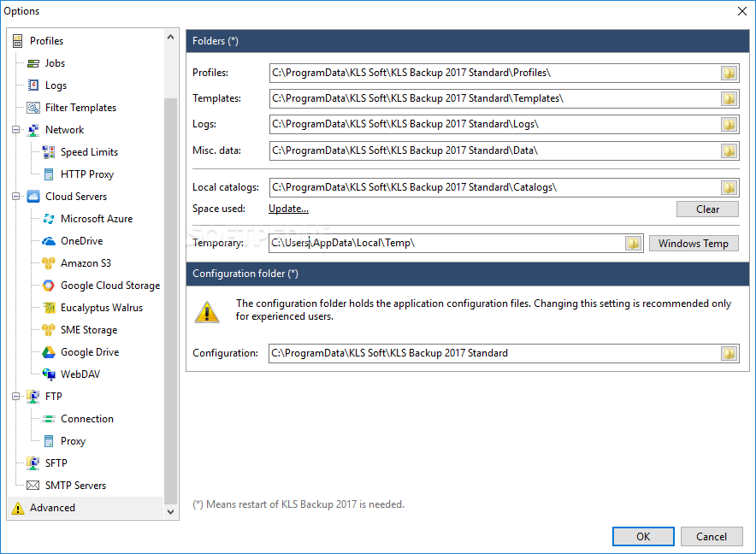Click the FTP icon in tree
The height and width of the screenshot is (554, 756).
click(33, 397)
